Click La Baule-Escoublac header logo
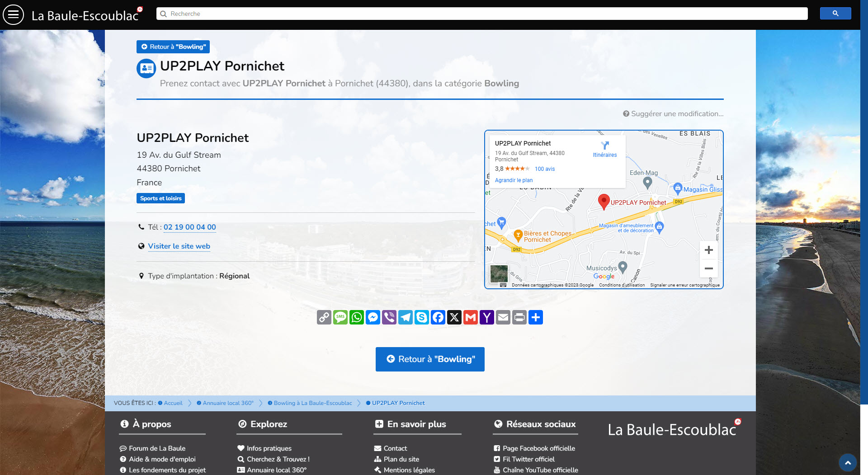Viewport: 868px width, 475px height. click(x=87, y=15)
